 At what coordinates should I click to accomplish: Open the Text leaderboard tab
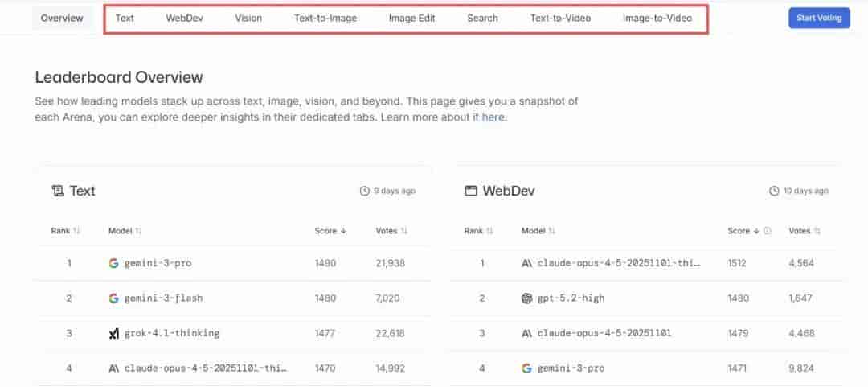[125, 19]
